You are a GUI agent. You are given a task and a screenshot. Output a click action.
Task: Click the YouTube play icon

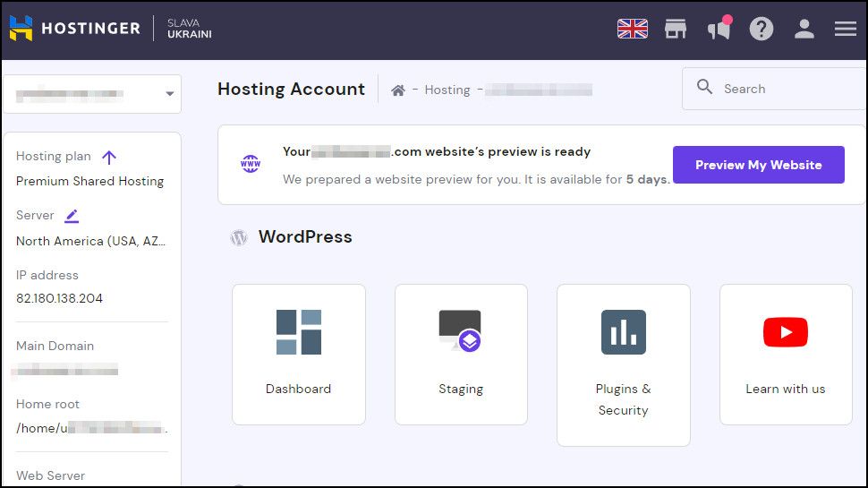pos(786,332)
